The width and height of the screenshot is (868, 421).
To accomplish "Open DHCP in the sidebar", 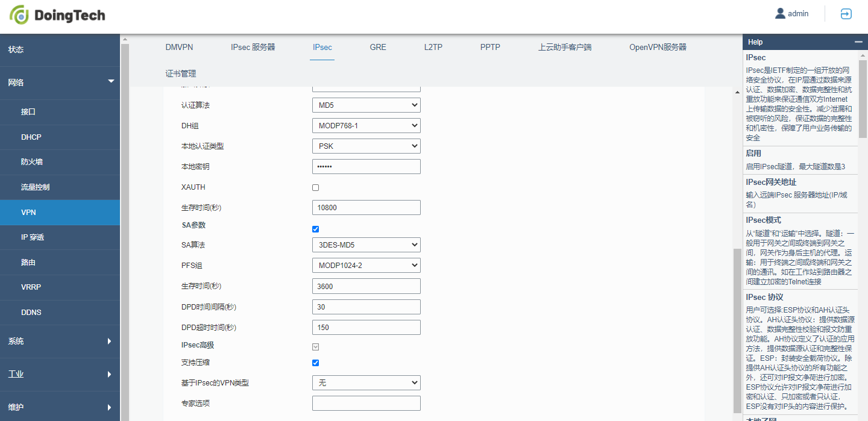I will pyautogui.click(x=60, y=137).
